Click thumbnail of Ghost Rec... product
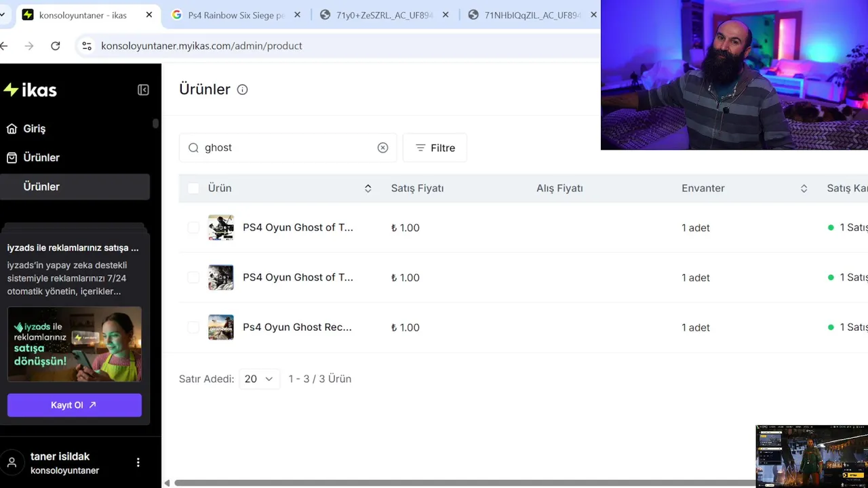This screenshot has width=868, height=488. tap(221, 327)
